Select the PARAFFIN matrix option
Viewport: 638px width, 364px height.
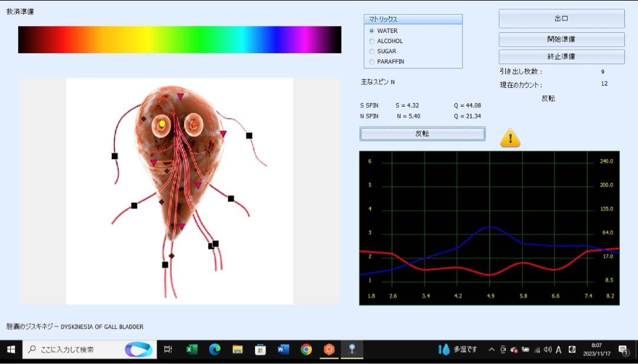pyautogui.click(x=372, y=61)
